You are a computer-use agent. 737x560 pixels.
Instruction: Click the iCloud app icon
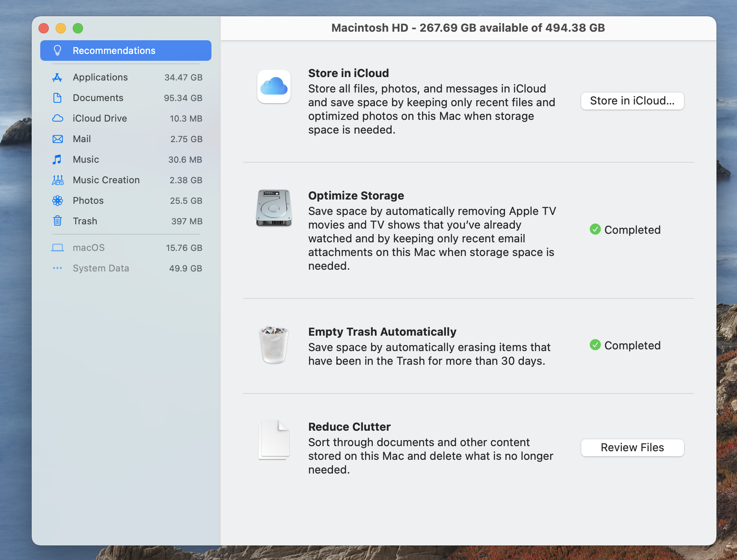[274, 86]
